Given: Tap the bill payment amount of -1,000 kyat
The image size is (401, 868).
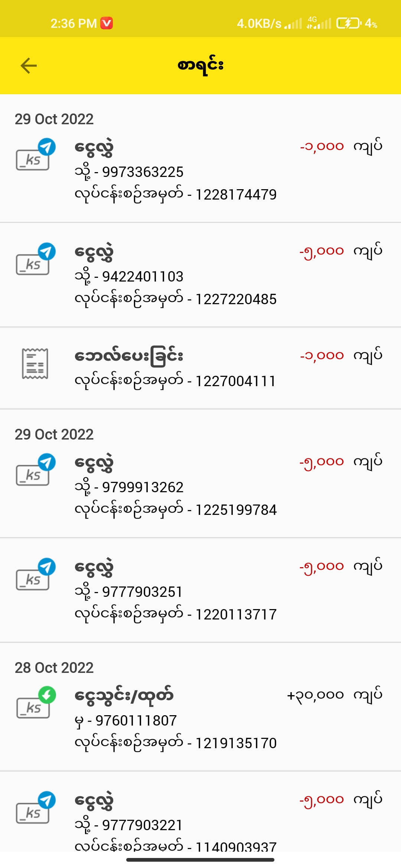Looking at the screenshot, I should click(x=341, y=355).
